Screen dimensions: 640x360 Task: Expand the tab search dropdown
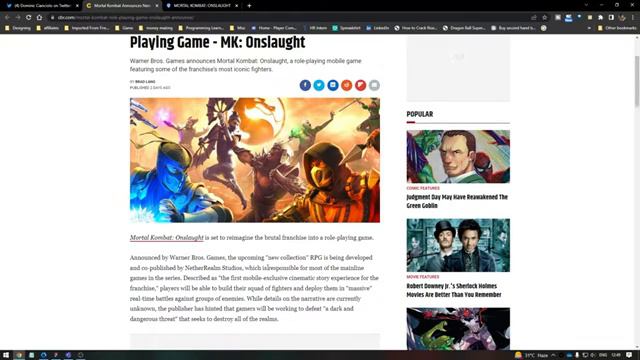tap(586, 5)
